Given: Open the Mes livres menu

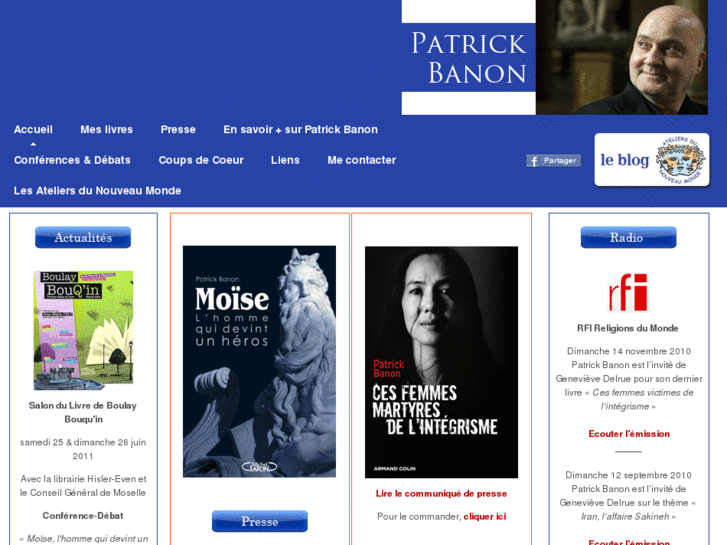Looking at the screenshot, I should pos(107,129).
